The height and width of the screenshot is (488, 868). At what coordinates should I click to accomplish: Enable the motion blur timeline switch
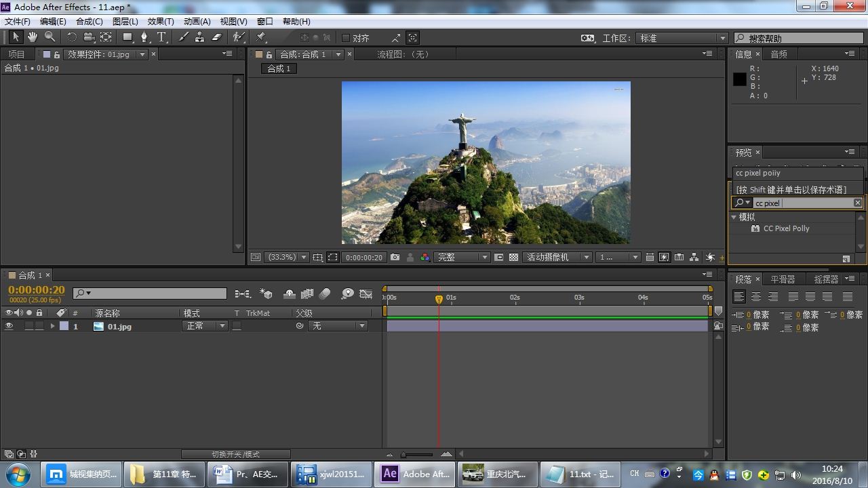click(325, 293)
